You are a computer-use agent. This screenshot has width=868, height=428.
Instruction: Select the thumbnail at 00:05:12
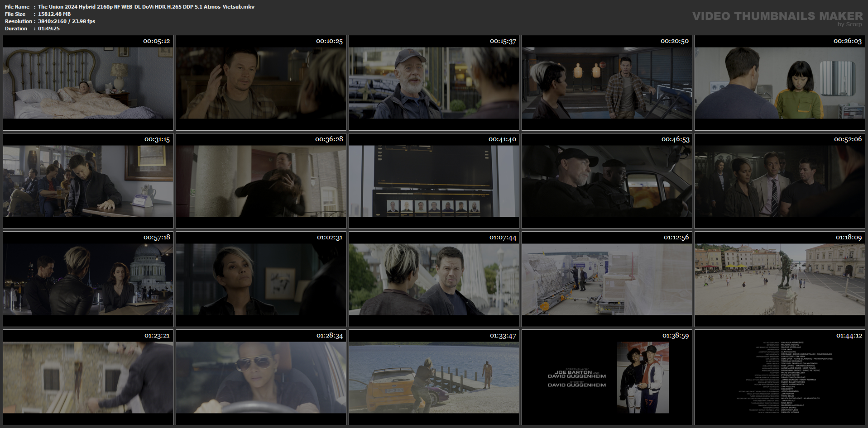(88, 83)
